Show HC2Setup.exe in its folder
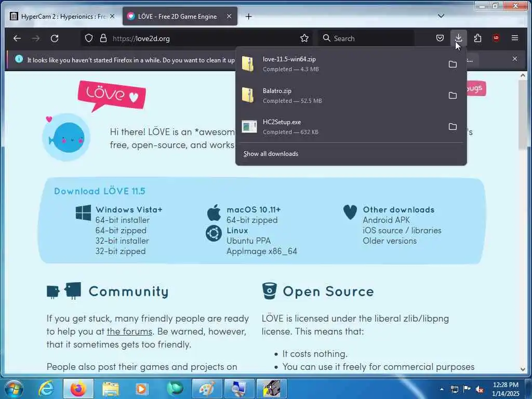 (453, 127)
